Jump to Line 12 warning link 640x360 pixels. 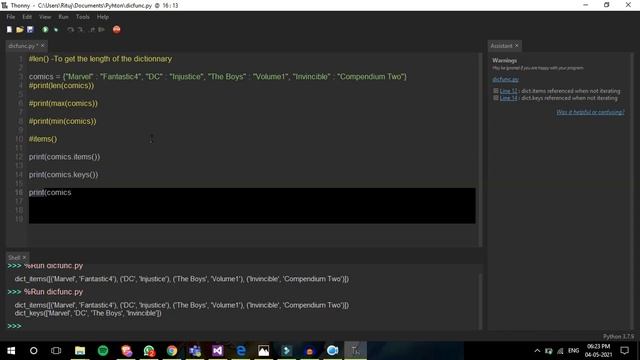click(x=508, y=91)
